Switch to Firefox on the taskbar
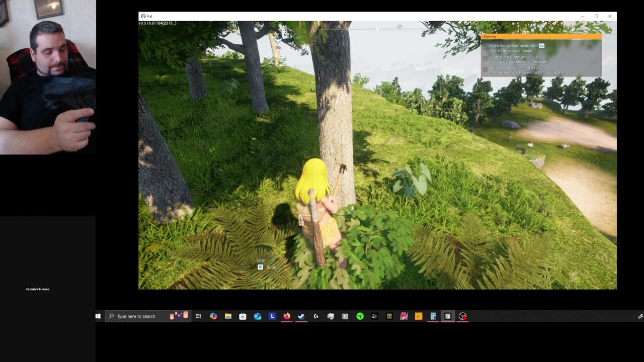 tap(287, 316)
